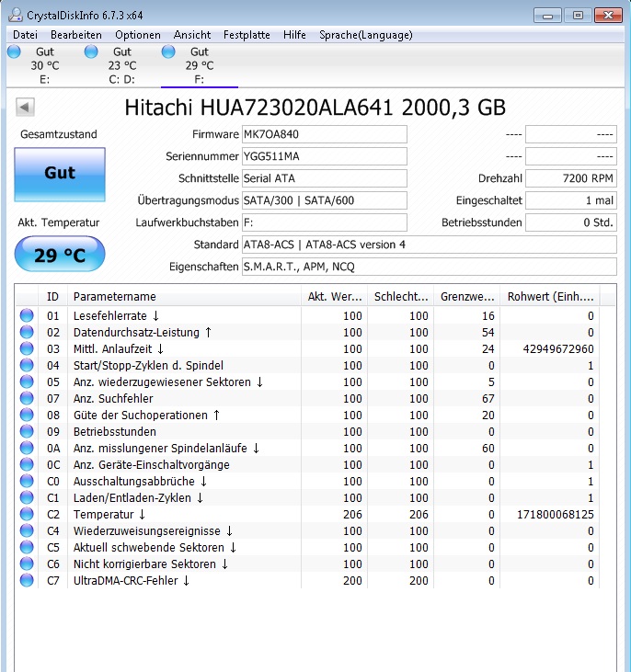This screenshot has height=672, width=631.
Task: Close the CrystalDiskInfo window
Action: coord(608,16)
